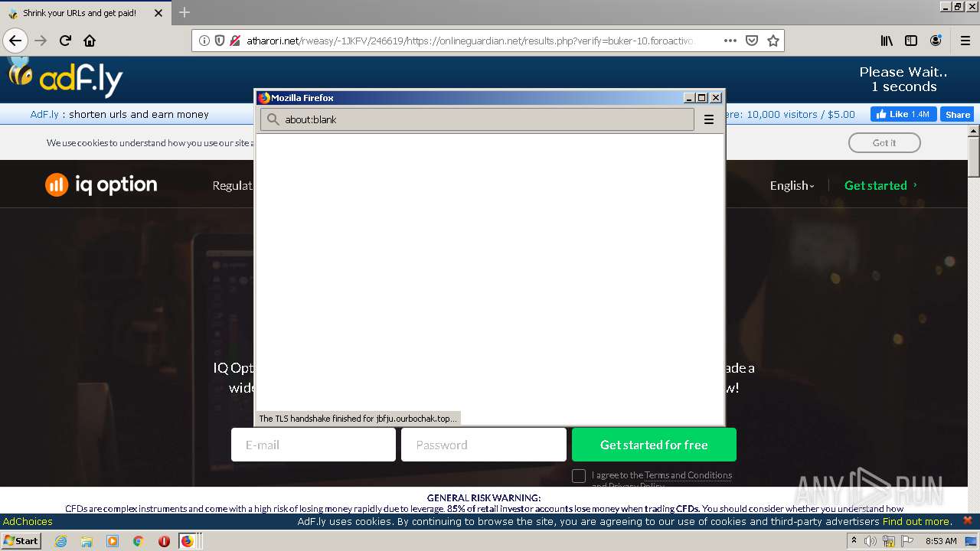Open page actions three-dot menu

point(730,41)
